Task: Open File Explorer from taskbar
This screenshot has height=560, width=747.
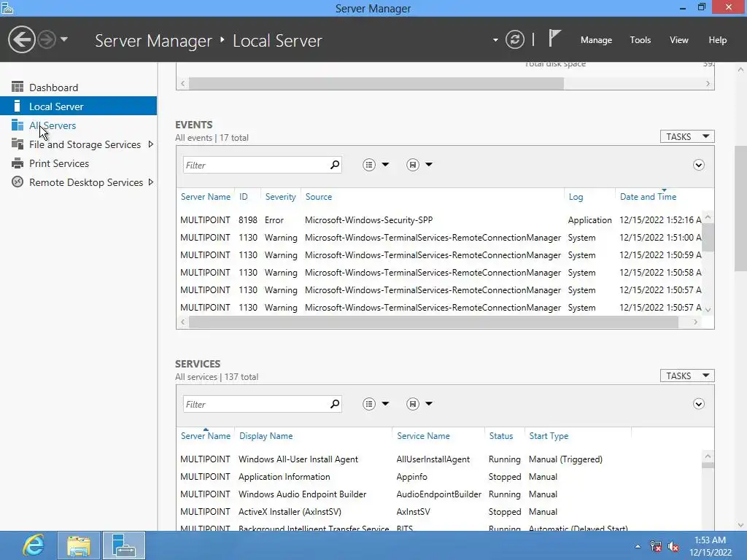Action: tap(79, 545)
